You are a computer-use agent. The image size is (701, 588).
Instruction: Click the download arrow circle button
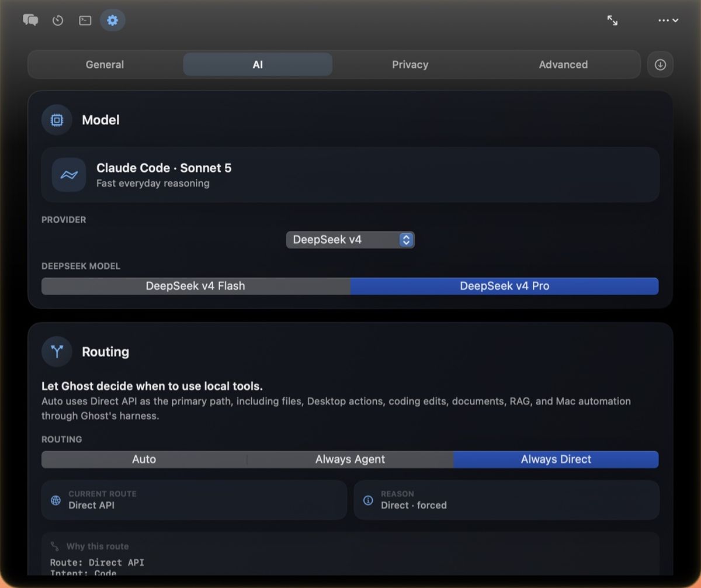coord(660,64)
